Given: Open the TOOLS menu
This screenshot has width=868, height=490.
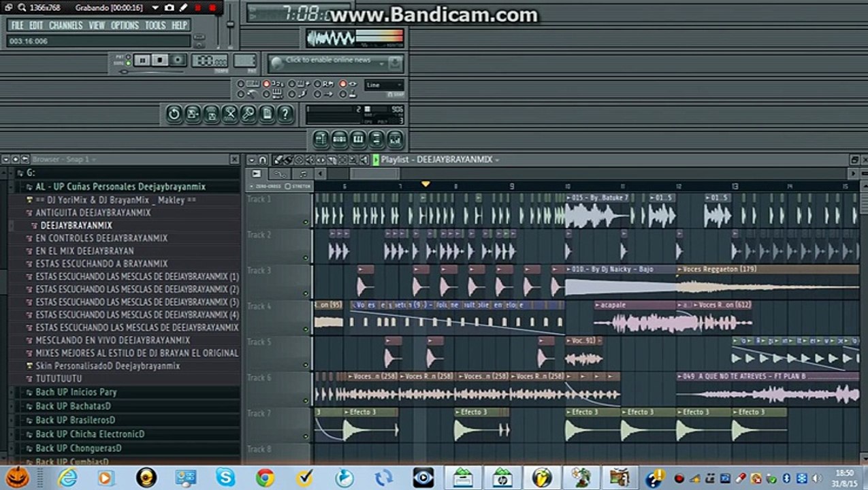Looking at the screenshot, I should [155, 25].
